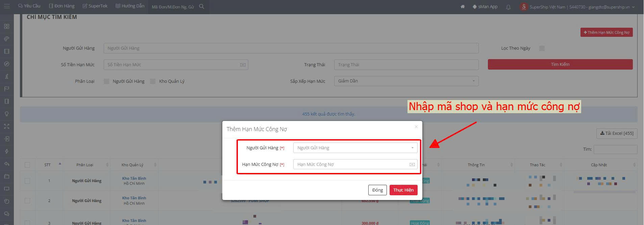This screenshot has width=644, height=225.
Task: Sort the Phân Loại column
Action: point(107,165)
